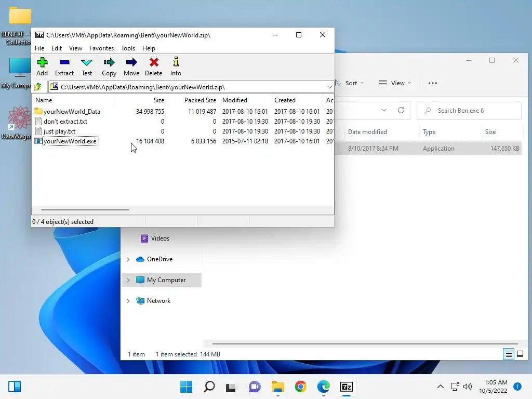Open the File menu in 7-Zip
This screenshot has height=399, width=532.
pos(39,48)
